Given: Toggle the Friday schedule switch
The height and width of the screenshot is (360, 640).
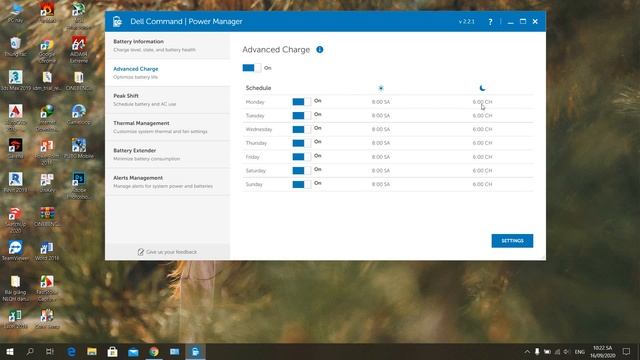Looking at the screenshot, I should 302,157.
